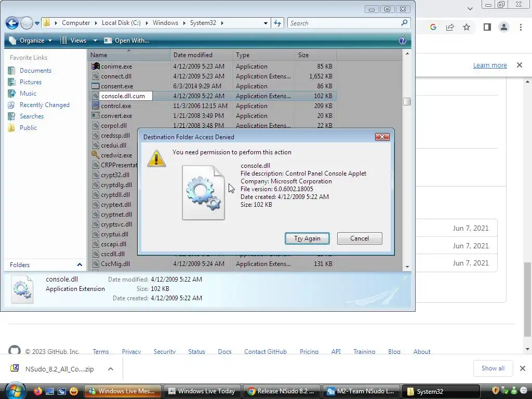Click Try Again in the access denied dialog
Viewport: 532px width, 399px height.
[307, 238]
